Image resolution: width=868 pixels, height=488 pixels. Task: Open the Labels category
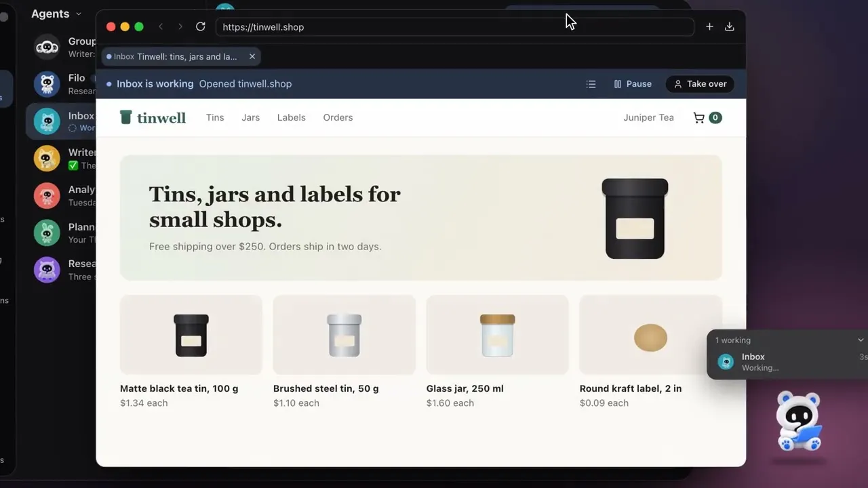click(292, 117)
